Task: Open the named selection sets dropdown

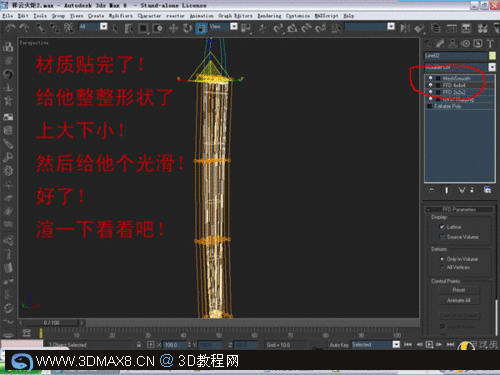Action: click(x=391, y=26)
